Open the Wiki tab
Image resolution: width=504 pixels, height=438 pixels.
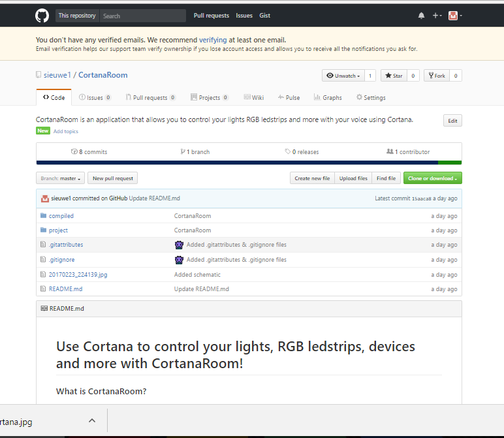253,97
